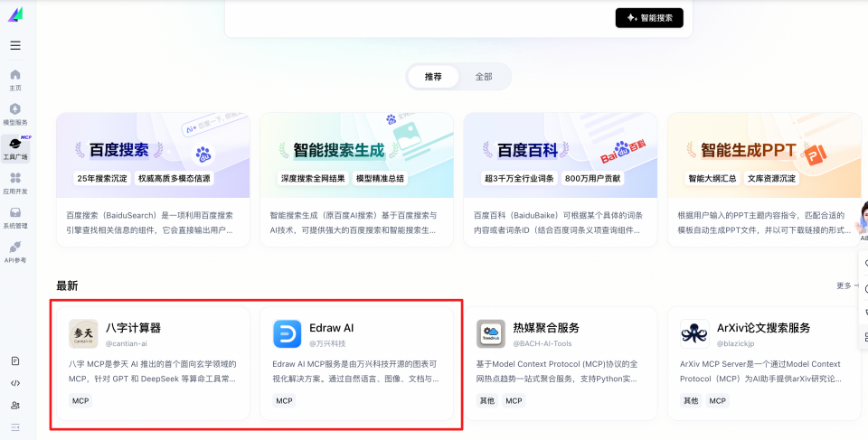Open 应用开发 in the sidebar
The image size is (868, 440).
[15, 183]
